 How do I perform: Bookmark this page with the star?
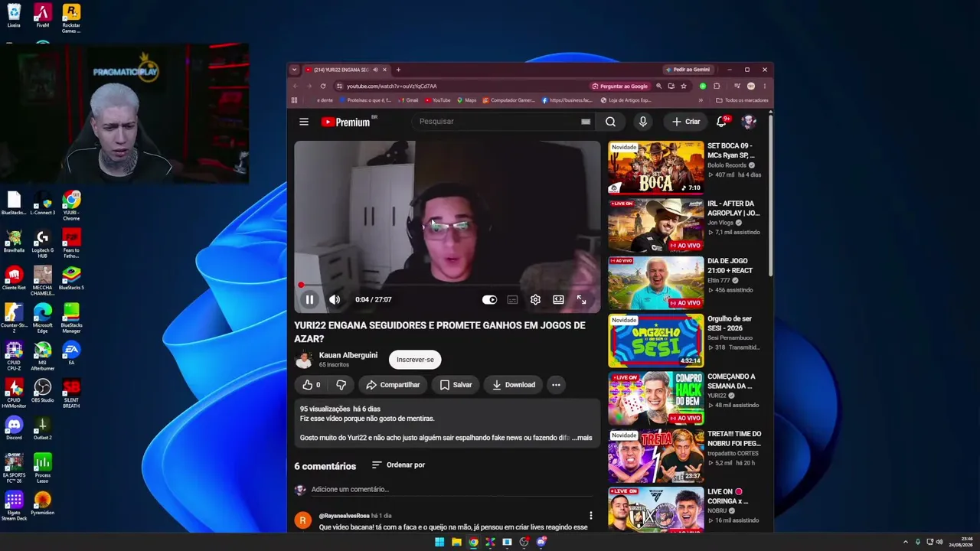pos(684,86)
